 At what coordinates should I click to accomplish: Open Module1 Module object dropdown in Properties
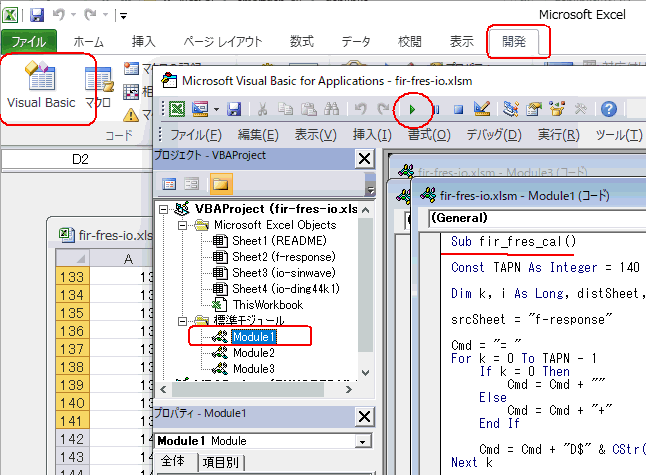363,442
